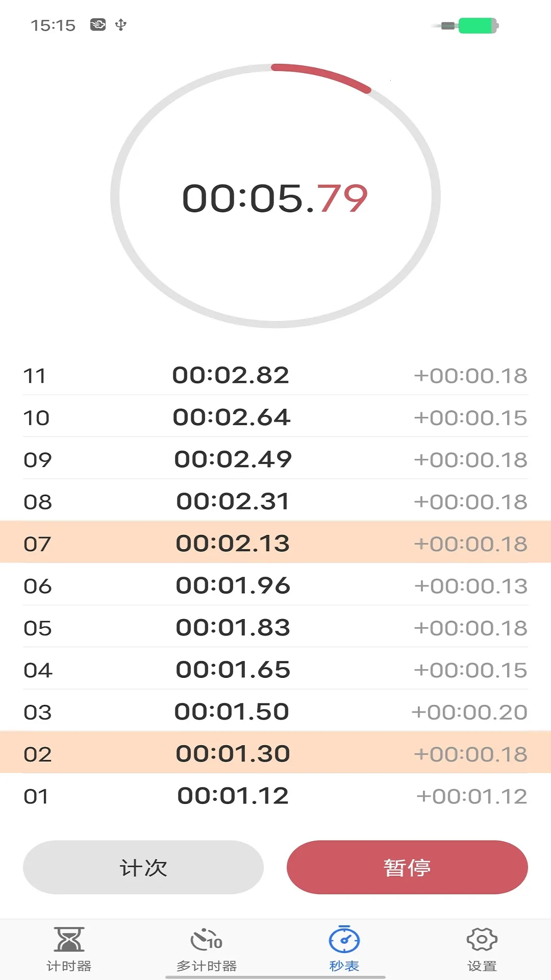
Task: Select highlighted lap 02 row
Action: tap(275, 753)
